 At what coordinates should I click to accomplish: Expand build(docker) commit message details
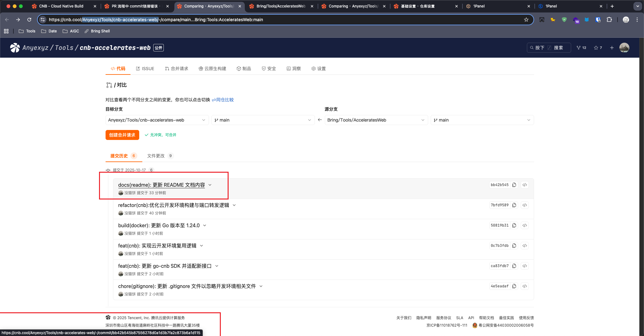(x=205, y=225)
